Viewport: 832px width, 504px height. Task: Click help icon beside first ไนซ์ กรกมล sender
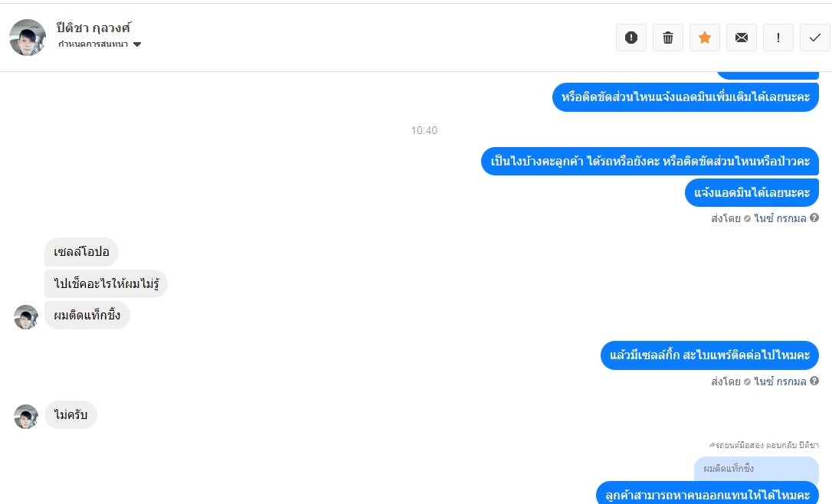[814, 218]
